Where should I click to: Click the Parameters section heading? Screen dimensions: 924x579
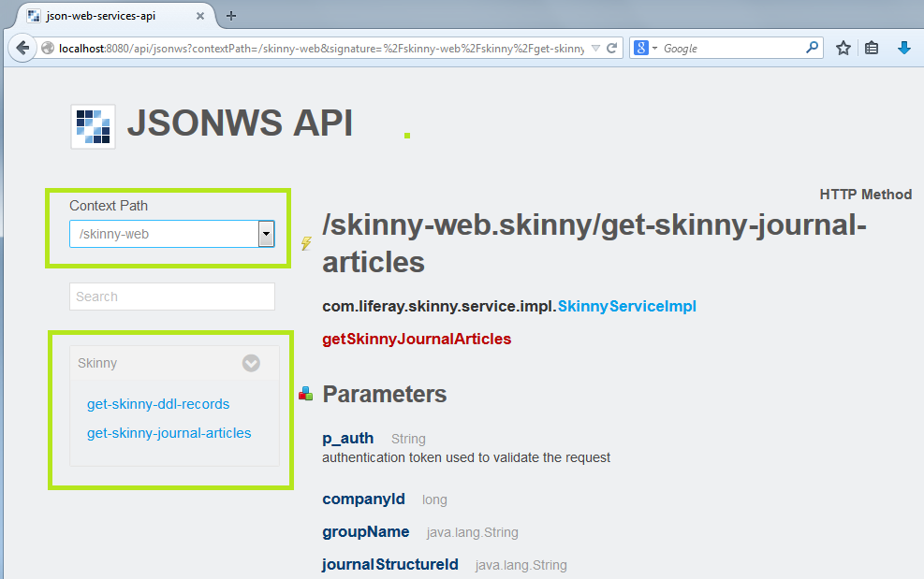[x=384, y=394]
